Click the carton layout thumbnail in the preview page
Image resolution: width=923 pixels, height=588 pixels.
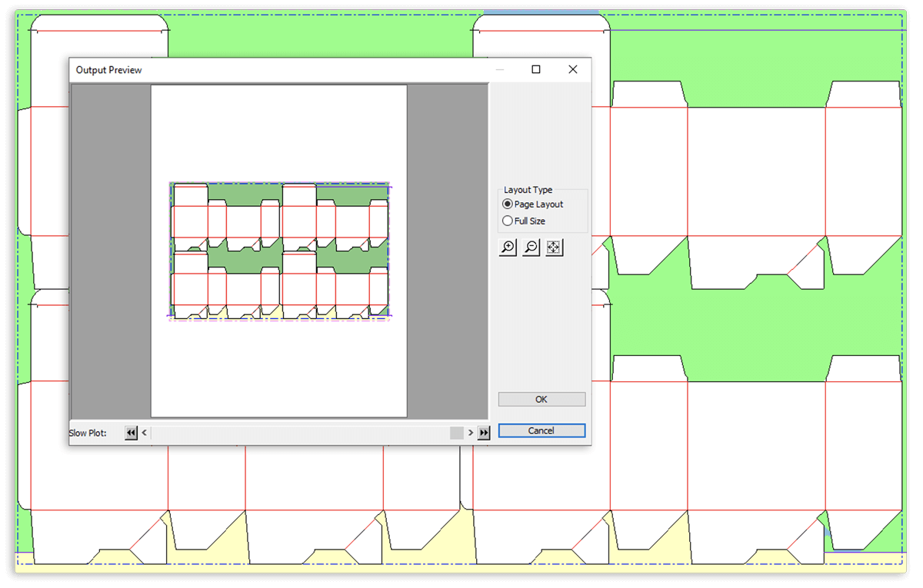pos(279,251)
